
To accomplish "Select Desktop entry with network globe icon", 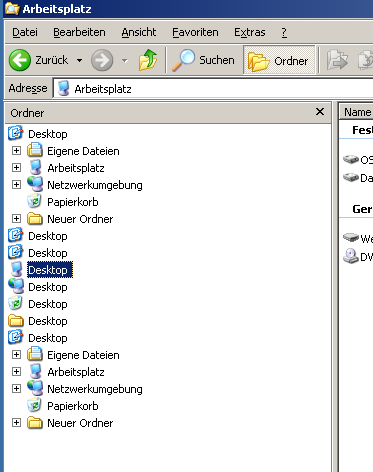I will point(48,287).
